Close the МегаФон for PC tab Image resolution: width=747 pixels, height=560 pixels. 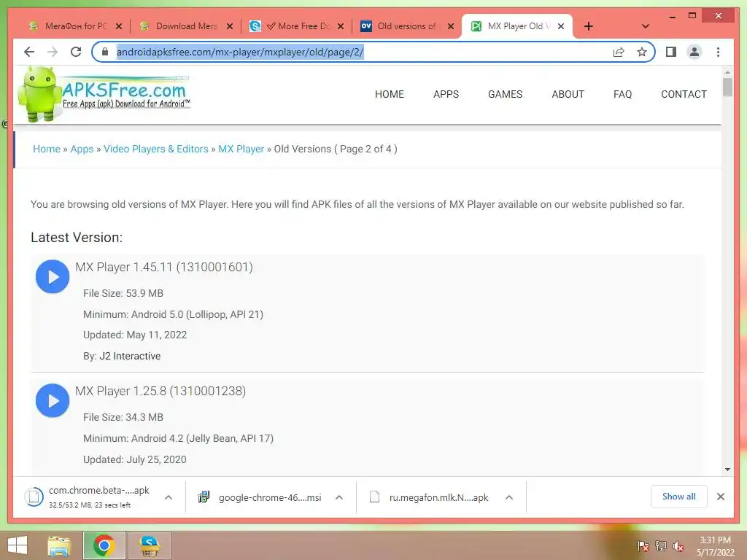[x=119, y=26]
